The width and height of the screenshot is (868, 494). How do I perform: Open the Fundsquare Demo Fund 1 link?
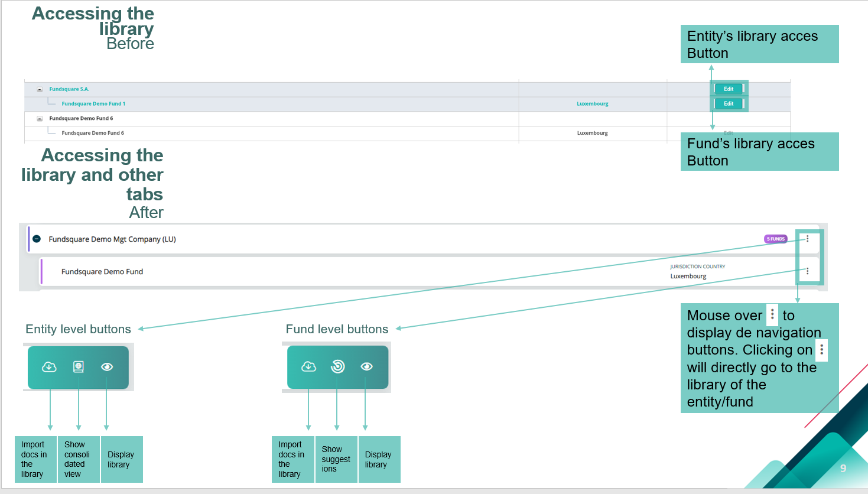point(93,104)
